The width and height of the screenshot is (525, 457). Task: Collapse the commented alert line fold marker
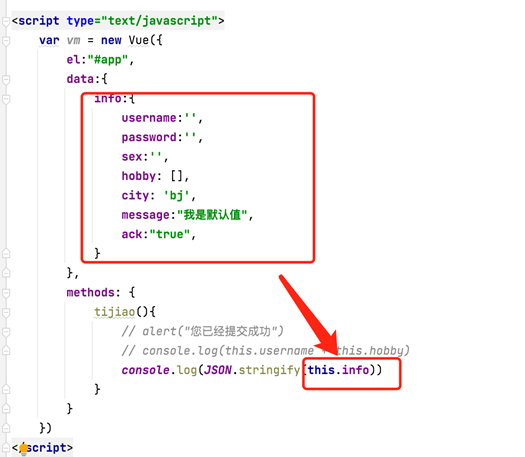(6, 332)
